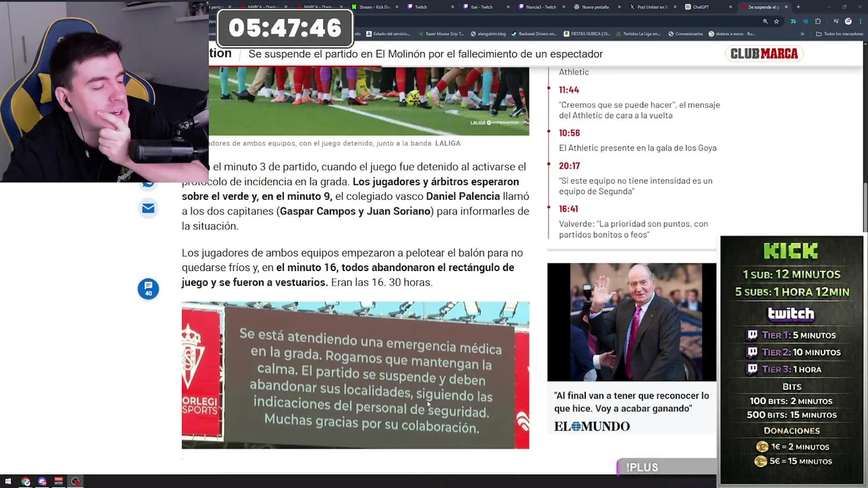Open the Razer Mouse Grip bookmark
Image resolution: width=868 pixels, height=488 pixels.
441,34
